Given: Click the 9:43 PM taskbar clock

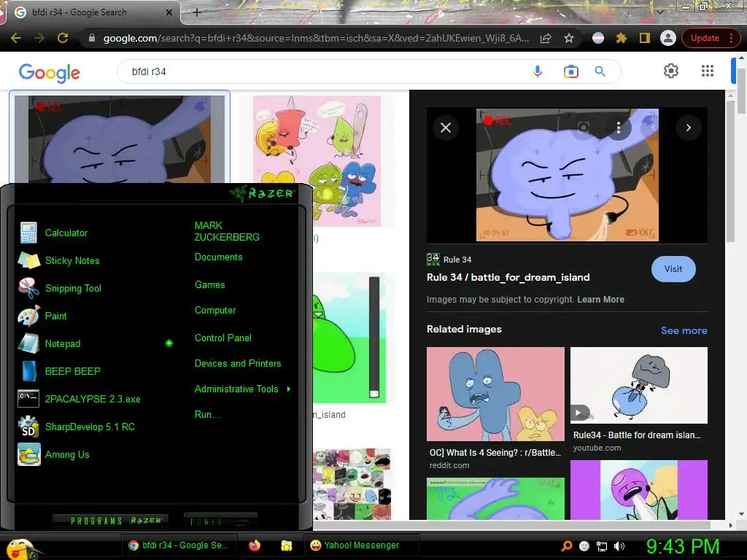Looking at the screenshot, I should [x=682, y=546].
